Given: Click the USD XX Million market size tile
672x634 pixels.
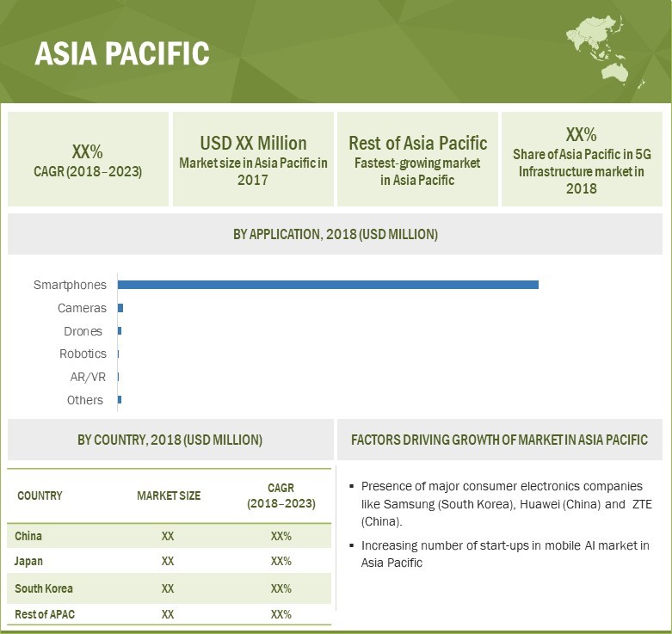Looking at the screenshot, I should tap(253, 160).
